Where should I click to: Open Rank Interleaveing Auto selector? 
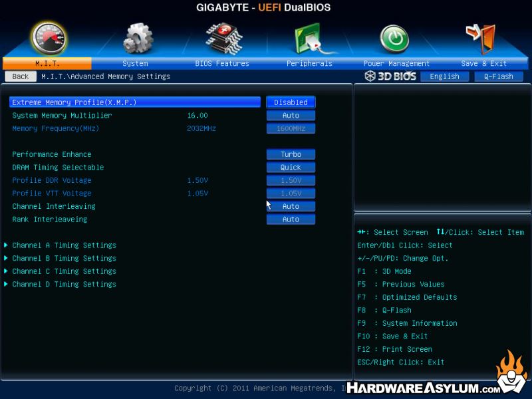291,219
